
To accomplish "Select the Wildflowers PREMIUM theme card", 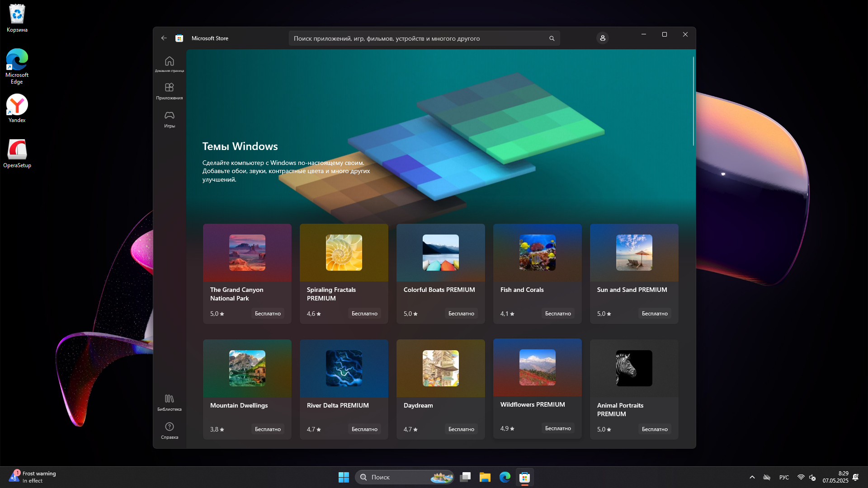I will 537,388.
